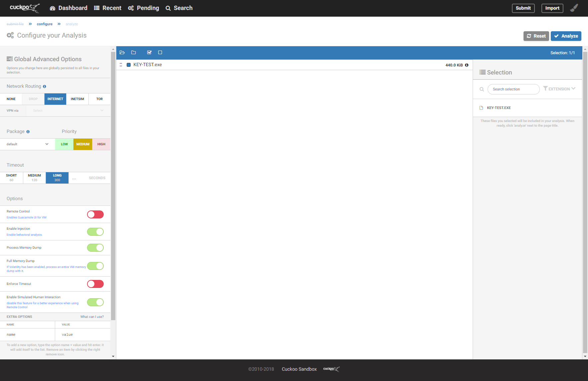588x381 pixels.
Task: Click the Network Routing info icon
Action: [x=45, y=86]
